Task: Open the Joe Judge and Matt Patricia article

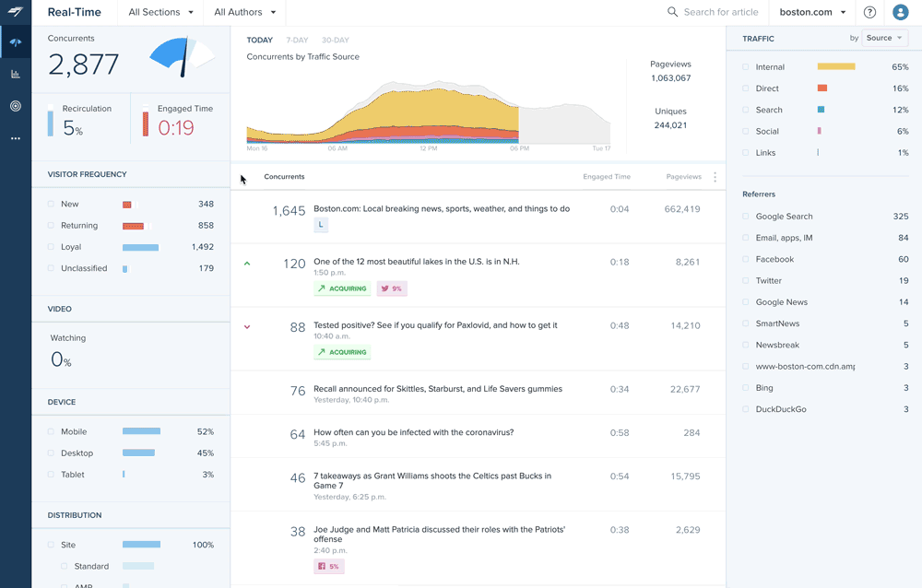Action: (x=478, y=548)
